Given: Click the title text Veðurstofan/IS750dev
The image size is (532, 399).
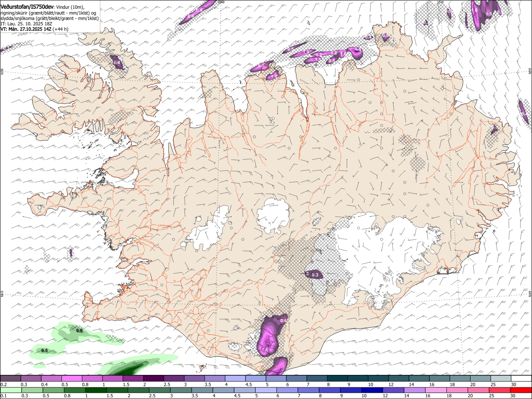Looking at the screenshot, I should coord(27,7).
